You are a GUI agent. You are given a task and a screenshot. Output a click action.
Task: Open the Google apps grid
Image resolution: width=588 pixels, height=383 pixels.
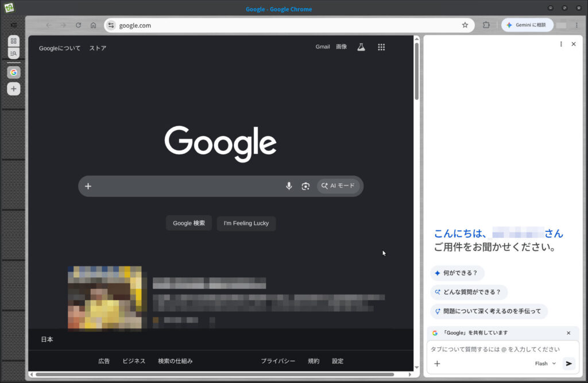[381, 47]
